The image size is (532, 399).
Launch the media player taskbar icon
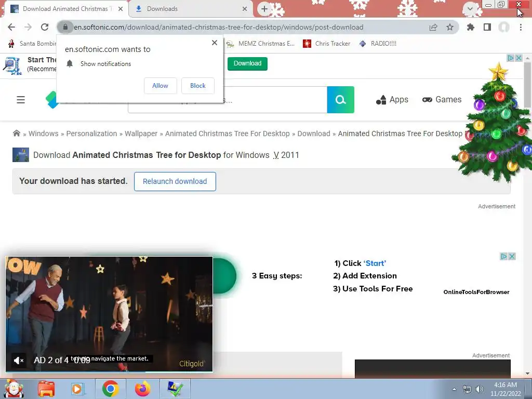pos(77,389)
